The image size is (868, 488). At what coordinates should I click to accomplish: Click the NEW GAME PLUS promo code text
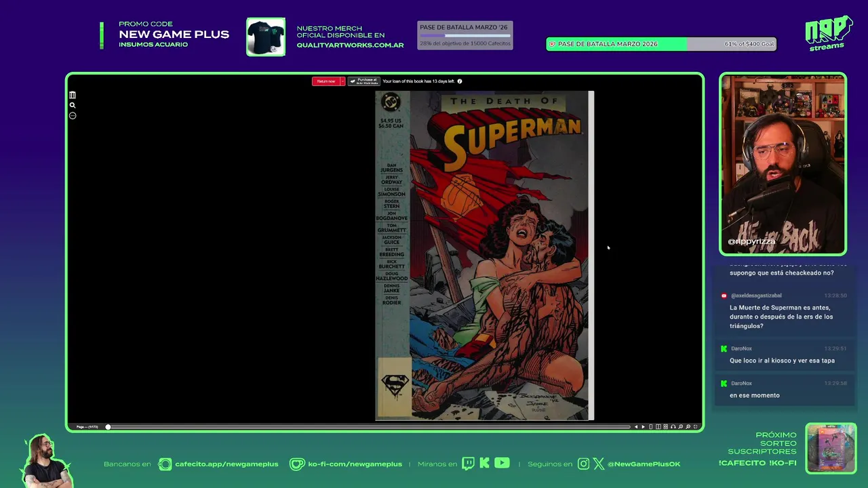[x=174, y=35]
